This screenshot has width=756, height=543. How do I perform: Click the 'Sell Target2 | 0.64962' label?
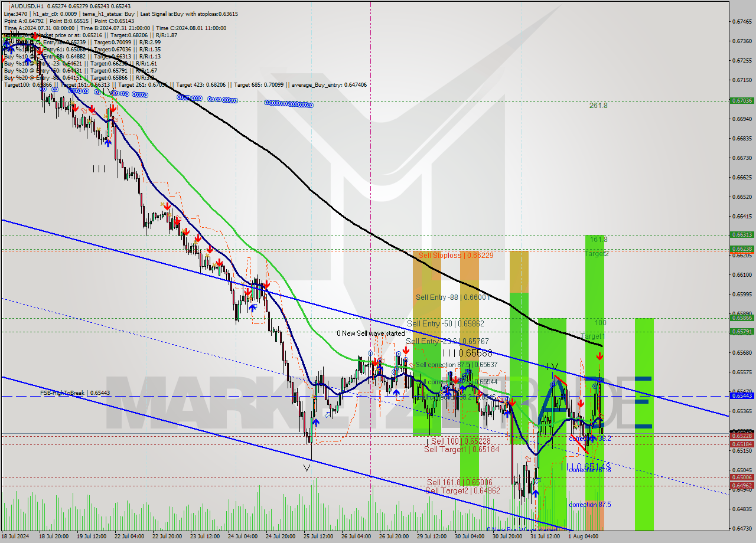point(462,490)
